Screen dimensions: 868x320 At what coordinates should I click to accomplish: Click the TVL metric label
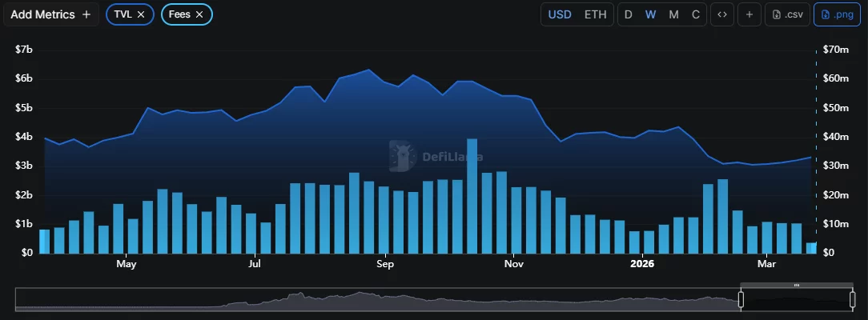[123, 14]
